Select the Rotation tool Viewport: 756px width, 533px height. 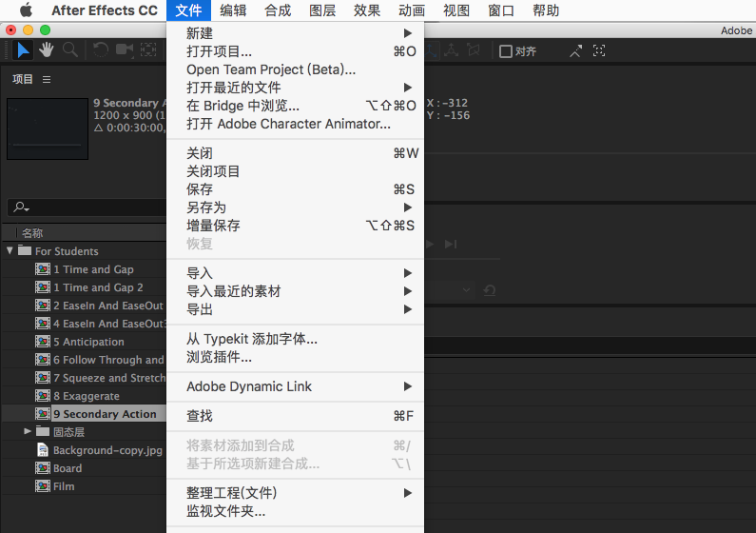click(x=100, y=49)
